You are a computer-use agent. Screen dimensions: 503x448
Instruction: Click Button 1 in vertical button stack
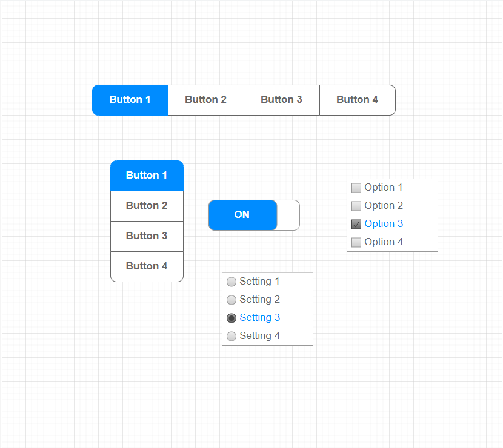147,176
